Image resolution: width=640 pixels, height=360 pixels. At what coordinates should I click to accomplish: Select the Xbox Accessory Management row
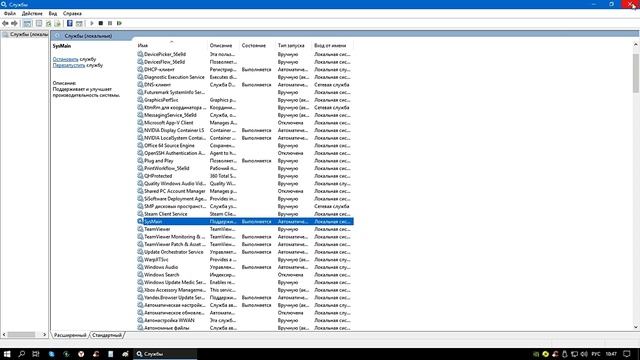click(x=245, y=290)
